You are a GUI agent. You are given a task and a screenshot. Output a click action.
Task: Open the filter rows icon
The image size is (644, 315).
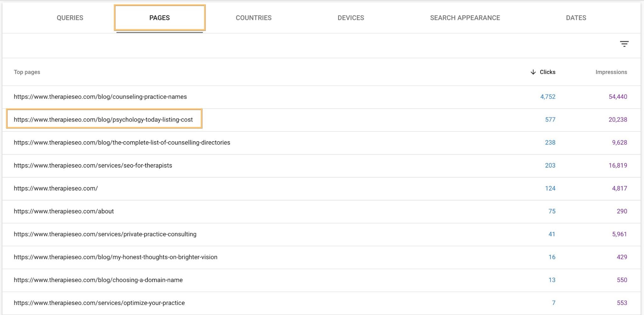(624, 44)
